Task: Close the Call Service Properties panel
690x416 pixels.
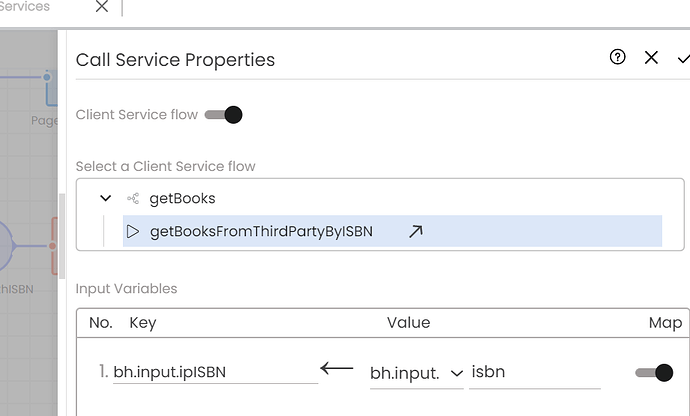Action: click(651, 57)
